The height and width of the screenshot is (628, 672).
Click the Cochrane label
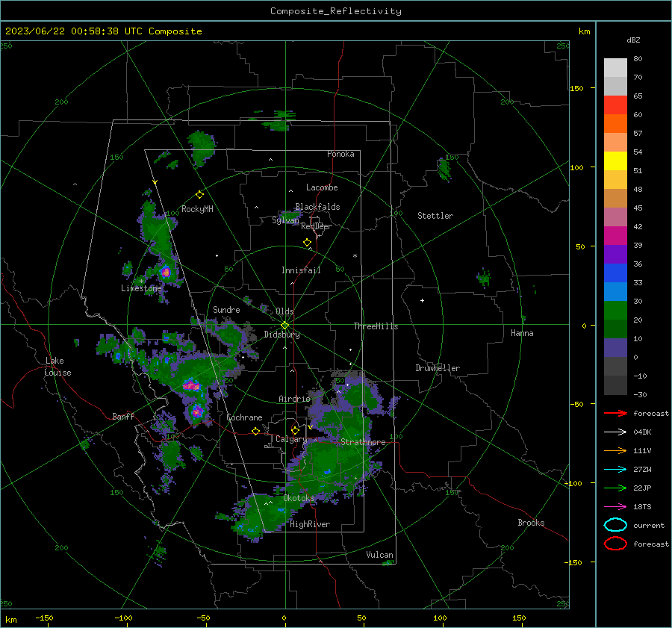tap(244, 417)
